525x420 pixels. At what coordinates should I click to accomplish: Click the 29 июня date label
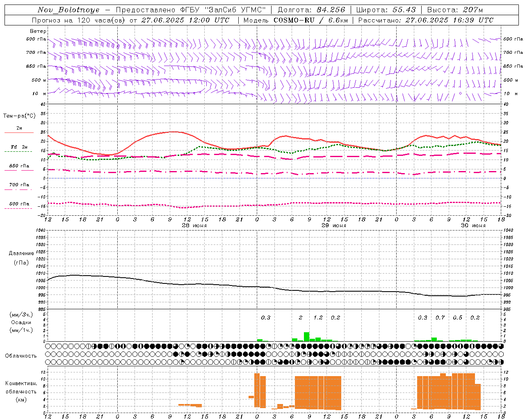tap(334, 226)
